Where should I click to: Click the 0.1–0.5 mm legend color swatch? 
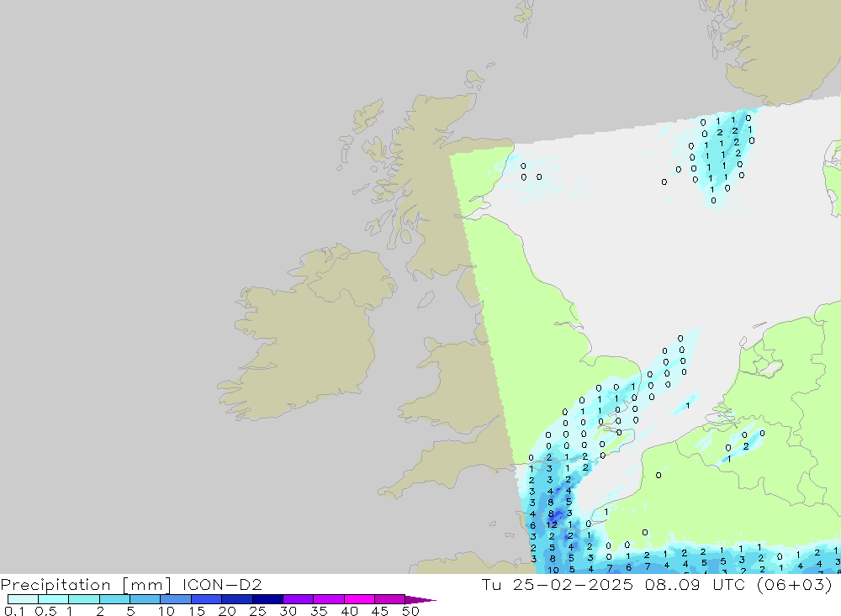click(x=23, y=599)
